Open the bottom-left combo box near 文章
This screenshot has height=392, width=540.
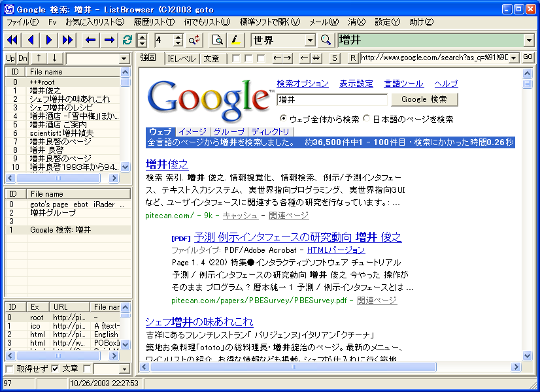point(125,369)
